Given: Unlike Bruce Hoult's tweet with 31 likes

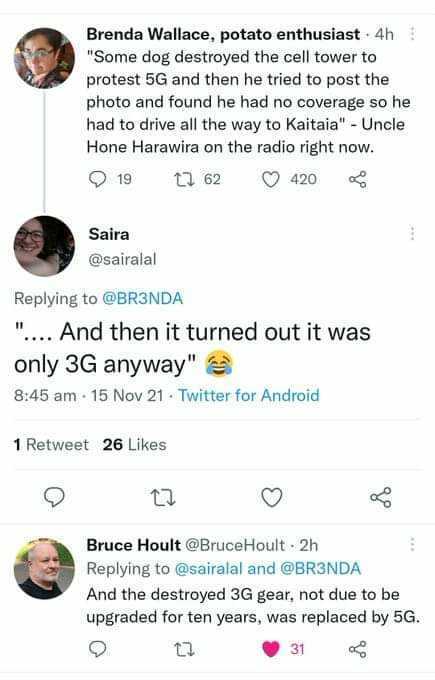Looking at the screenshot, I should click(x=271, y=649).
